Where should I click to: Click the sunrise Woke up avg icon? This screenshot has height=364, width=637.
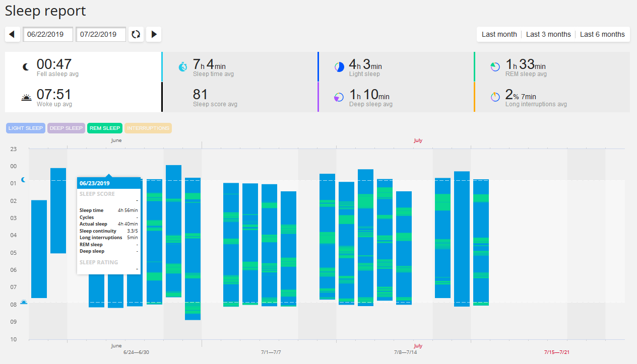pyautogui.click(x=26, y=97)
